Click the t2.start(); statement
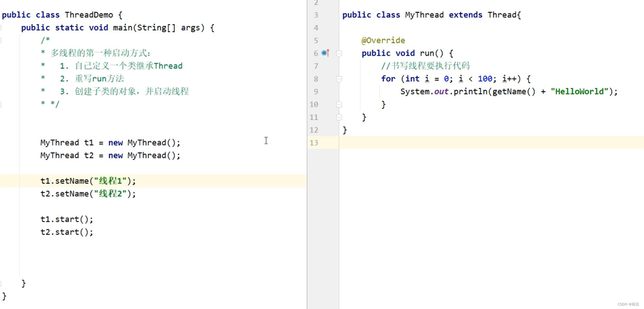Screen dimensions: 644x309 coord(67,232)
